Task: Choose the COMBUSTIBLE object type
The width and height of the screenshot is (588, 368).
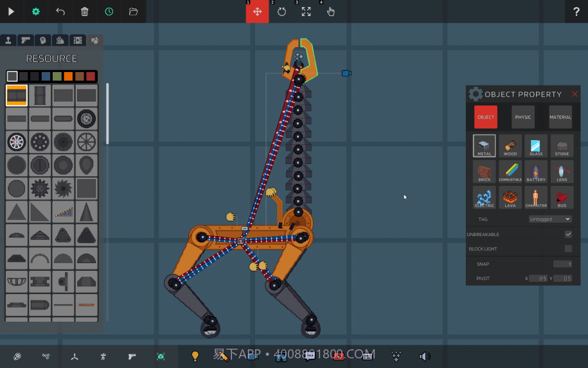Action: point(510,172)
